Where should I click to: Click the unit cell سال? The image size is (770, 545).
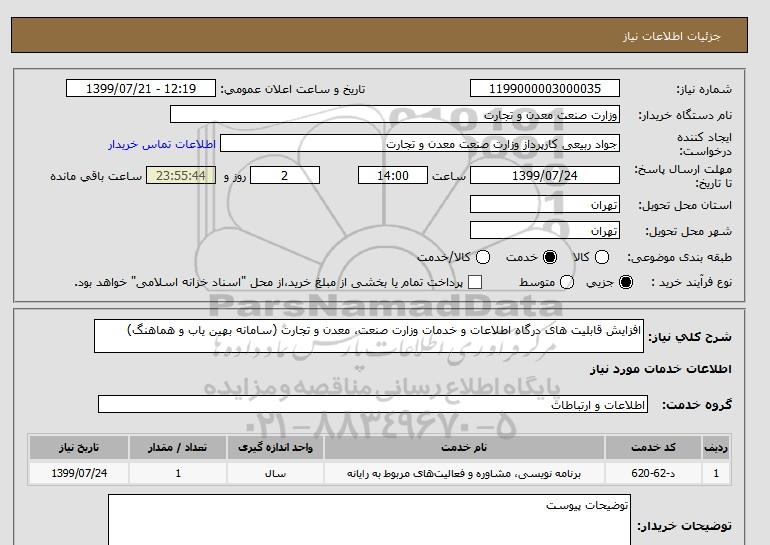275,473
